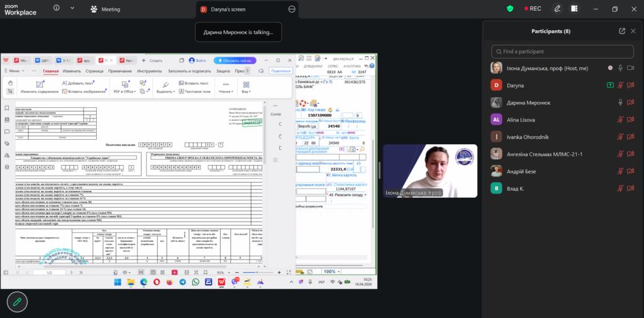This screenshot has height=318, width=644.
Task: Toggle microphone for Ілона Думанська host
Action: 620,67
